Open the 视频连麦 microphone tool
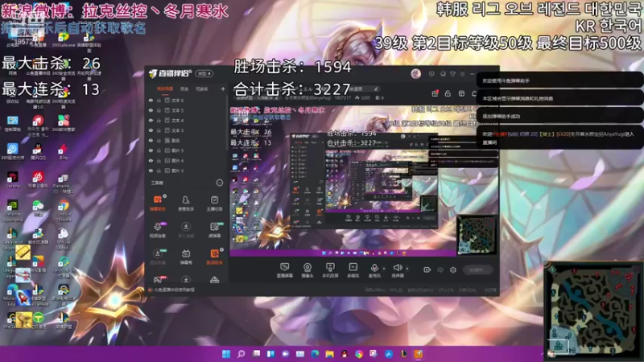 pyautogui.click(x=158, y=230)
